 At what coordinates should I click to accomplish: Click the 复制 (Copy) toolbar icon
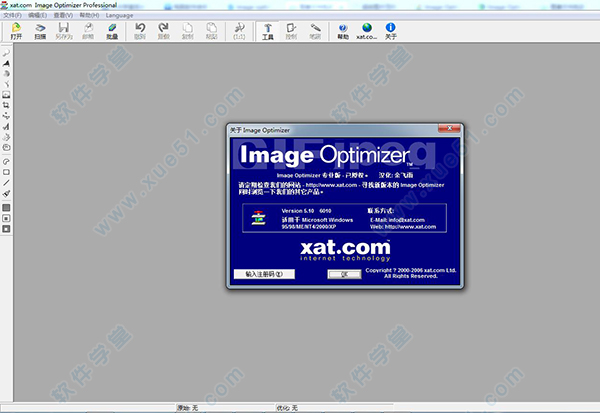point(188,31)
